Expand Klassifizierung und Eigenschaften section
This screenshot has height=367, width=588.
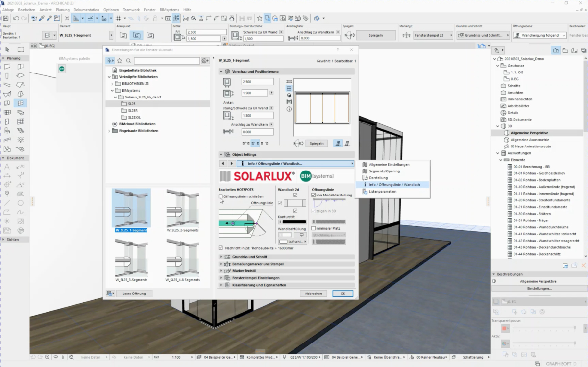point(221,285)
